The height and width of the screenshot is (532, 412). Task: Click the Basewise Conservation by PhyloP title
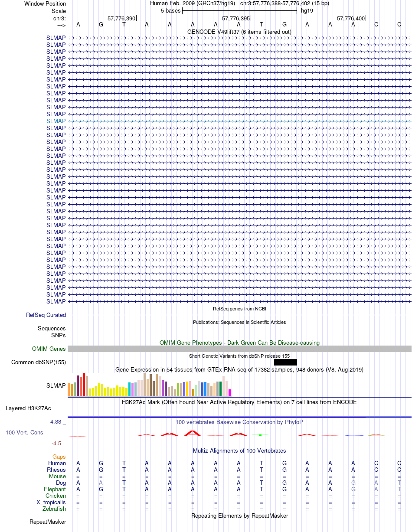coord(239,422)
